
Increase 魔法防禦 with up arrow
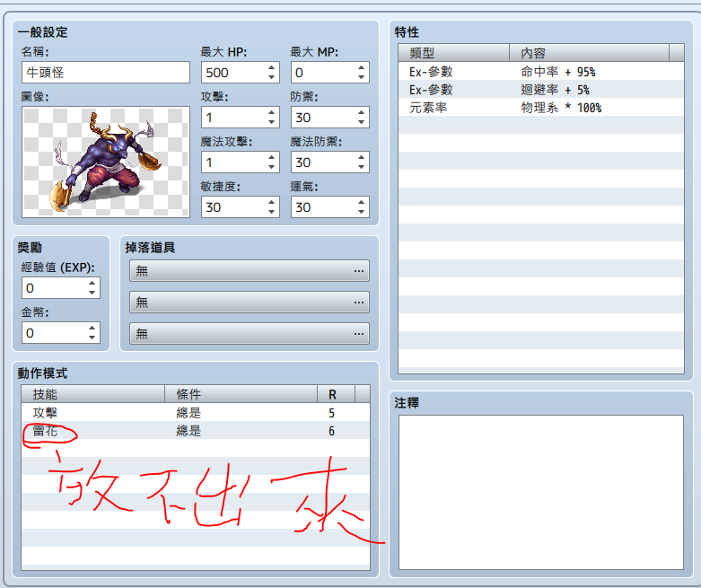pyautogui.click(x=361, y=157)
